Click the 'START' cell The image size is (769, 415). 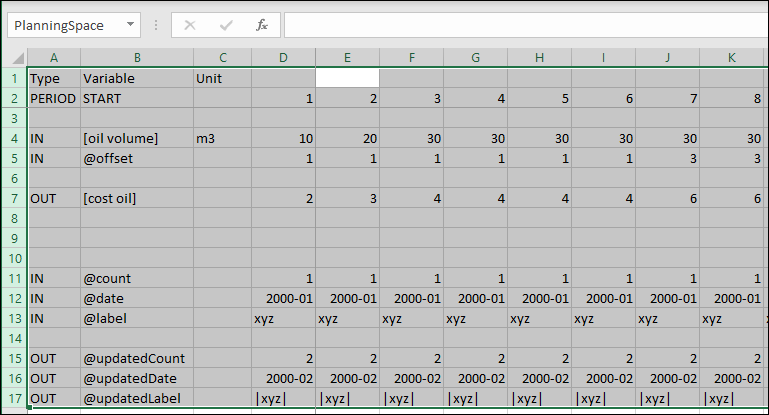[137, 99]
